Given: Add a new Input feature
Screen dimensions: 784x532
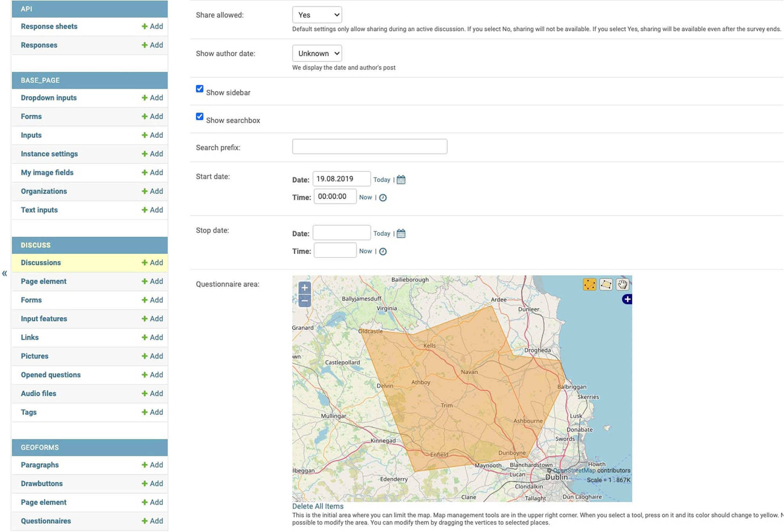Looking at the screenshot, I should [152, 319].
